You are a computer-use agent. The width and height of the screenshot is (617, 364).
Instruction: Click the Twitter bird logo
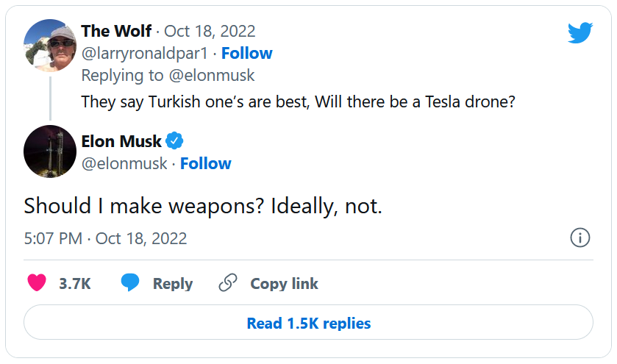[579, 32]
